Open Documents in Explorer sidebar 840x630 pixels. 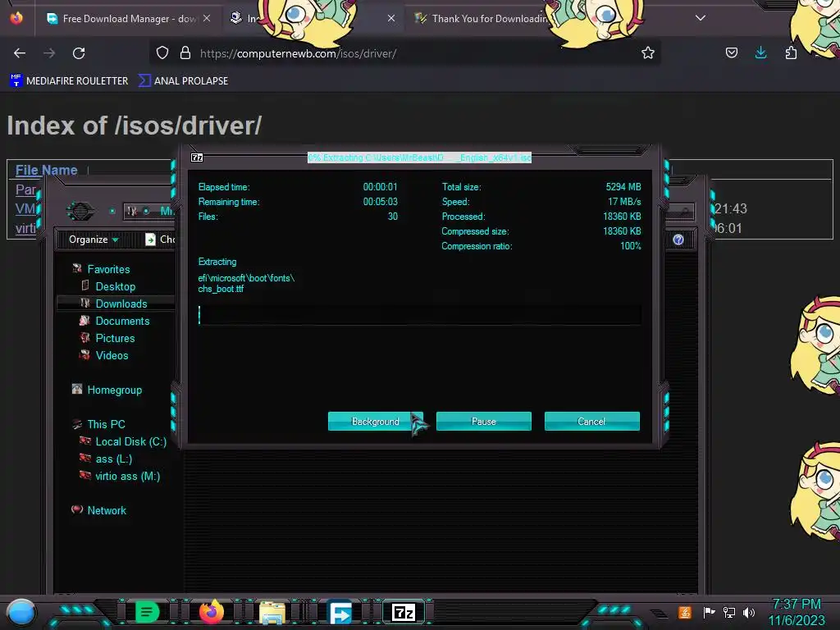pyautogui.click(x=122, y=321)
